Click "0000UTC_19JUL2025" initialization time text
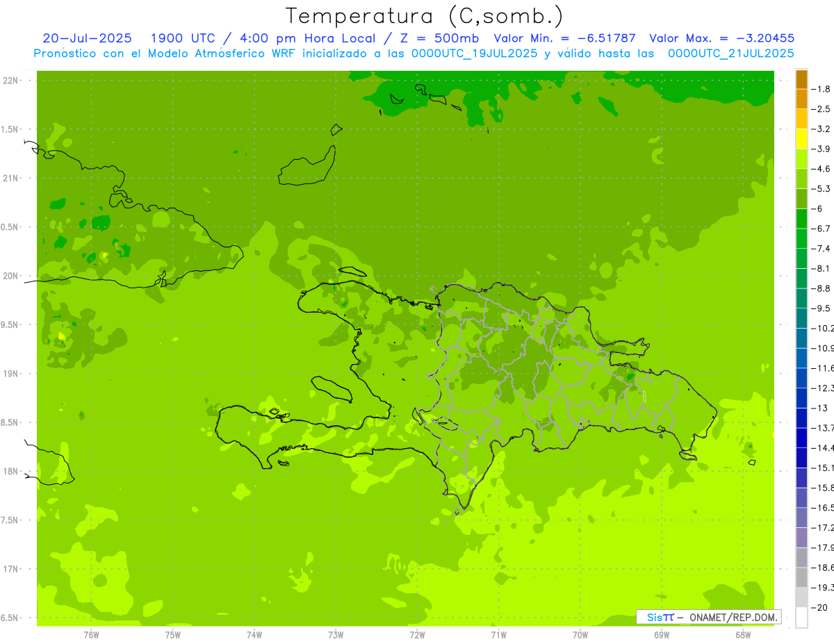The height and width of the screenshot is (644, 834). coord(475,53)
